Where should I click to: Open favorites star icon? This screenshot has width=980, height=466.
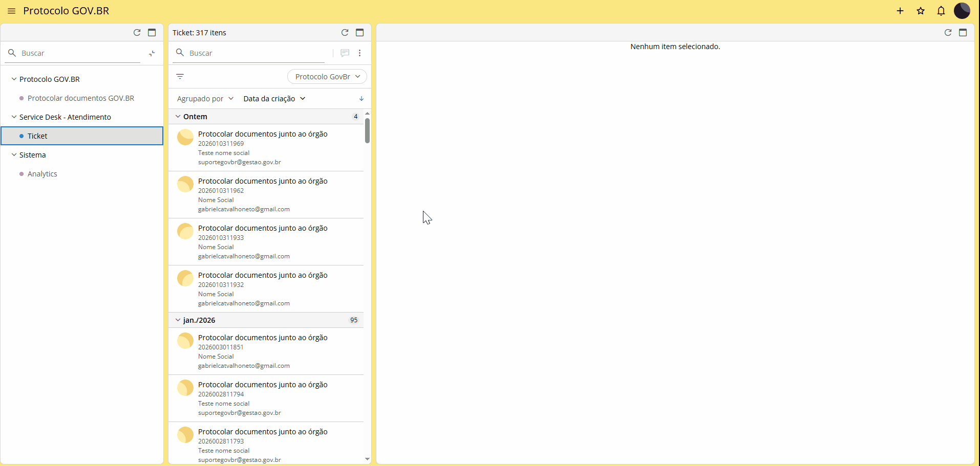921,11
